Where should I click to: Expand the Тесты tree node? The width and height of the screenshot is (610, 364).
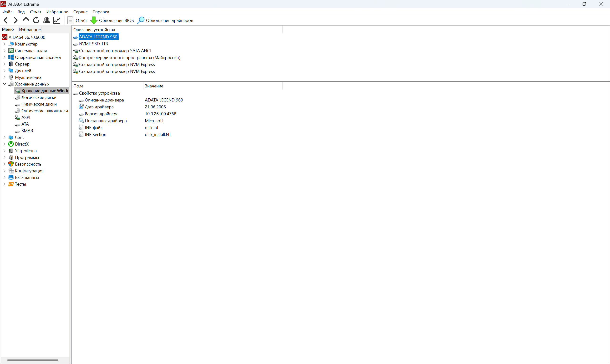click(x=5, y=184)
